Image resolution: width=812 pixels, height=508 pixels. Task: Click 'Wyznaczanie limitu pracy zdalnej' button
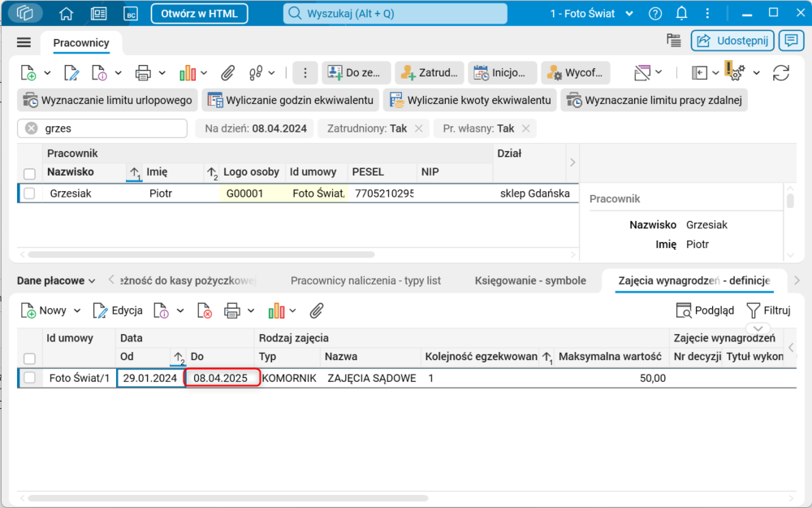click(x=654, y=101)
